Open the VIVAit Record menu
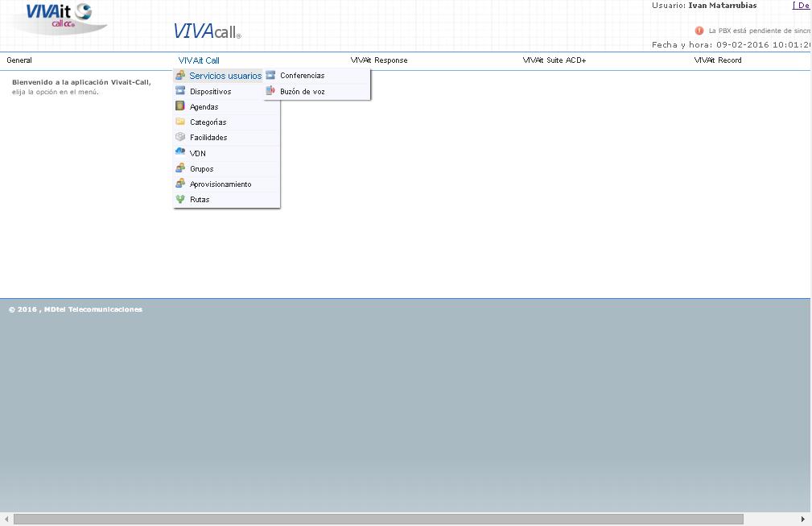The width and height of the screenshot is (812, 526). pos(718,60)
